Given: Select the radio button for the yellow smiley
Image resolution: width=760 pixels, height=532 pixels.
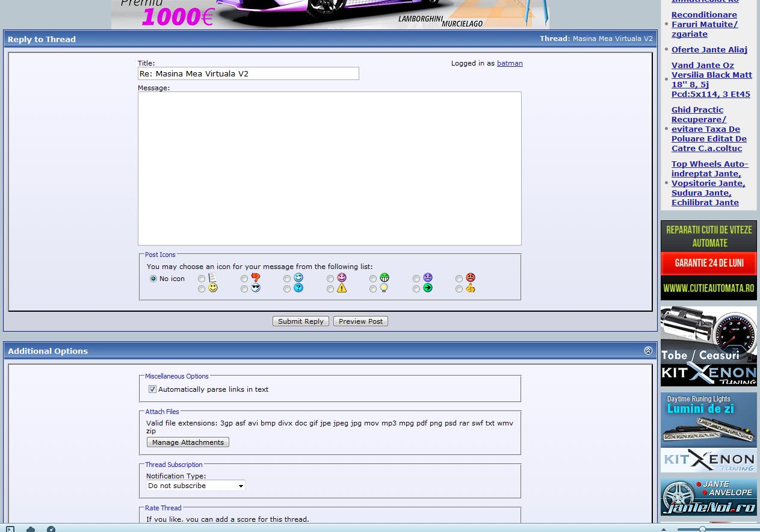Looking at the screenshot, I should click(x=202, y=289).
